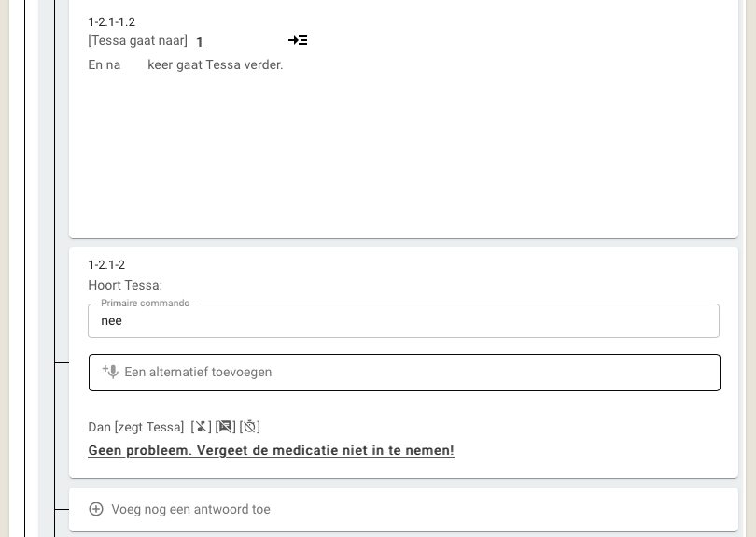Select the underlined step number 1
This screenshot has width=756, height=537.
[x=200, y=42]
